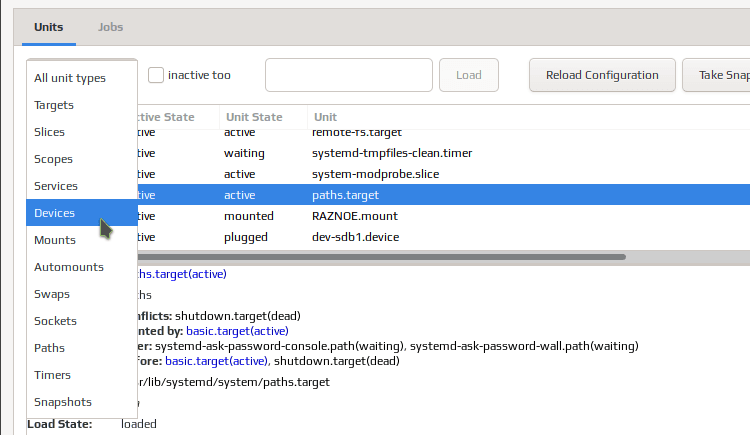750x435 pixels.
Task: Select systemd-tmpfiles-clean.timer row
Action: point(444,153)
